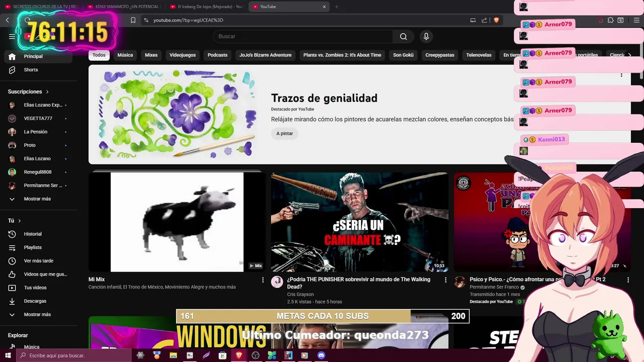Open Historial in sidebar
This screenshot has height=362, width=644.
pos(38,234)
